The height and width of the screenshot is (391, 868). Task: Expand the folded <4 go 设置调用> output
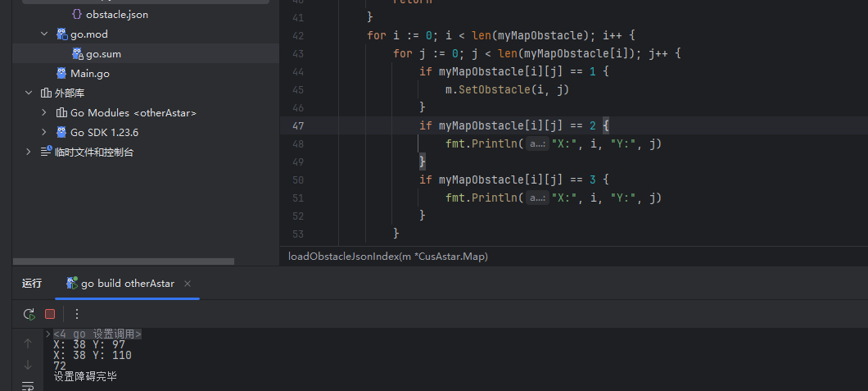coord(48,334)
